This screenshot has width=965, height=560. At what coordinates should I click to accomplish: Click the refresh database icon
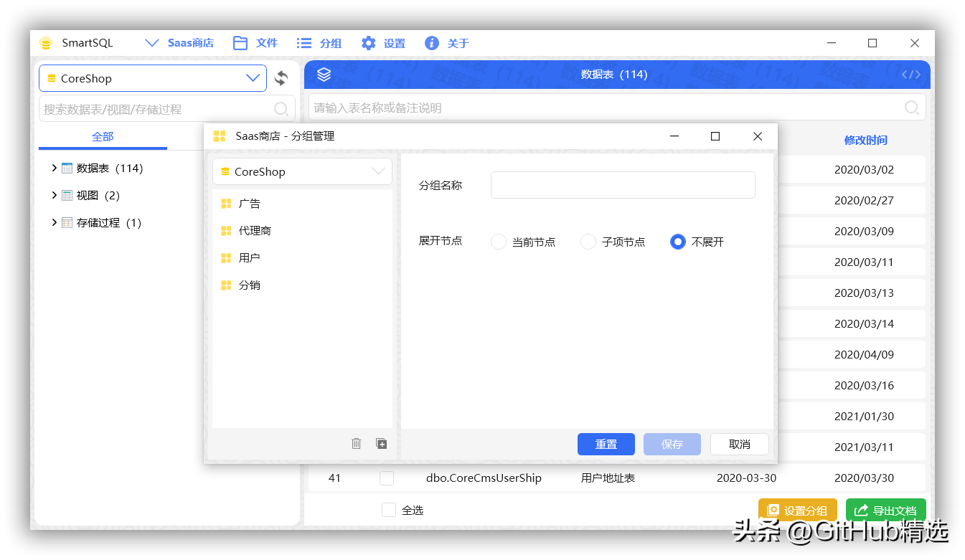pos(281,78)
